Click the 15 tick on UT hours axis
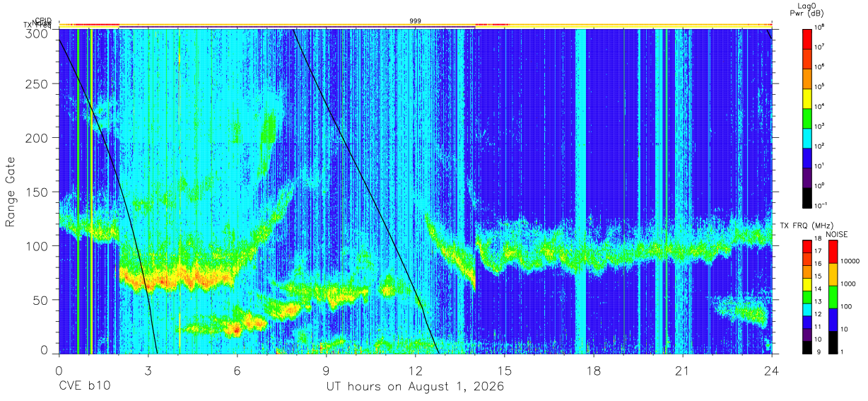The height and width of the screenshot is (401, 868). coord(505,370)
